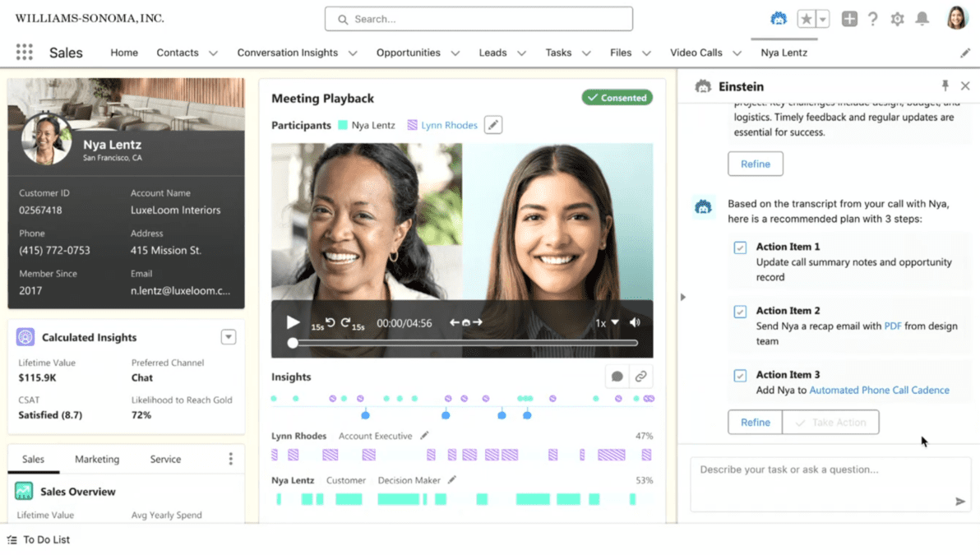View notifications bell icon

pyautogui.click(x=922, y=19)
